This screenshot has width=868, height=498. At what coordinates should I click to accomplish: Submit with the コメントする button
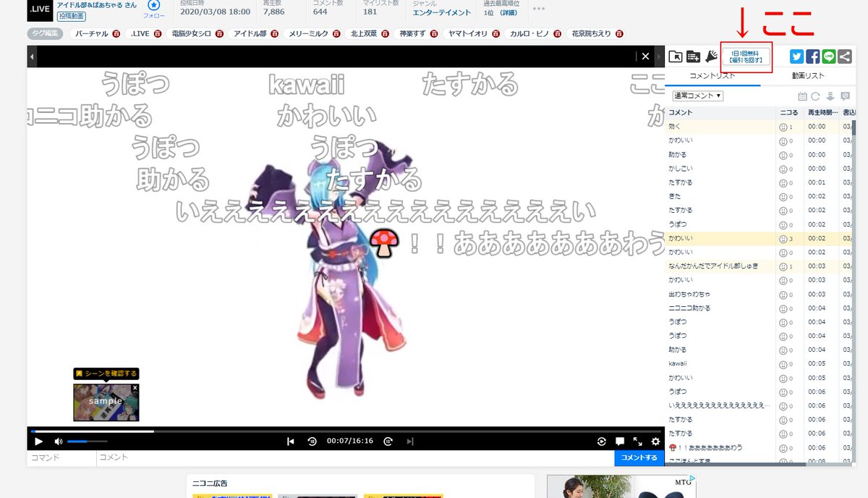639,457
